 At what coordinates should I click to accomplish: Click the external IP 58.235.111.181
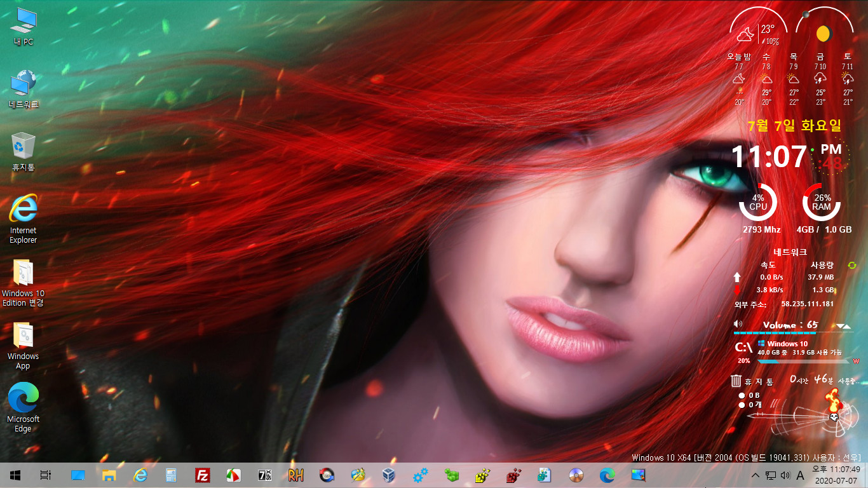pyautogui.click(x=807, y=304)
